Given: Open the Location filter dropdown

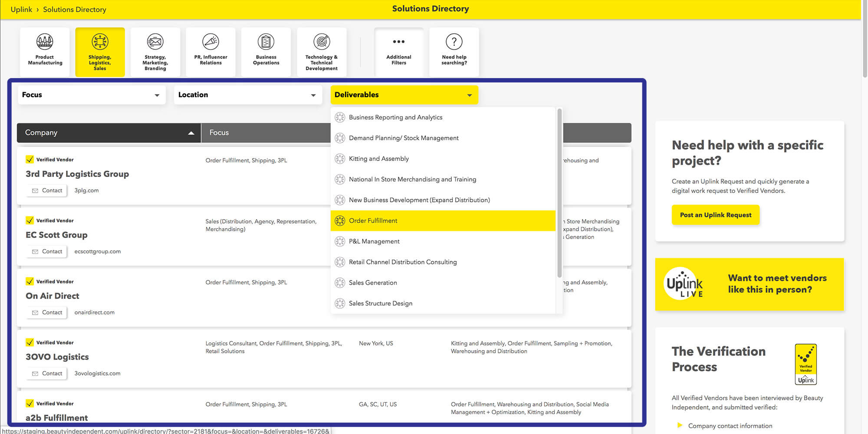Looking at the screenshot, I should pyautogui.click(x=248, y=95).
